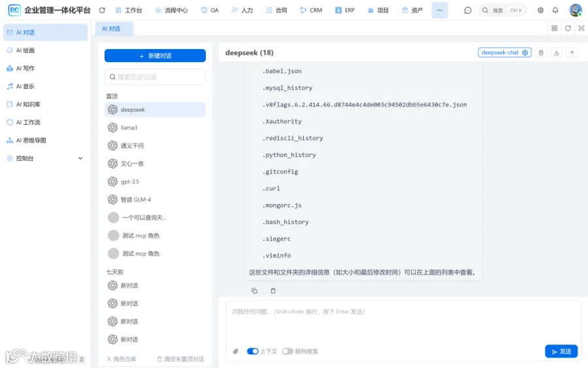This screenshot has width=588, height=368.
Task: Toggle fullscreen content icon
Action: tap(581, 29)
